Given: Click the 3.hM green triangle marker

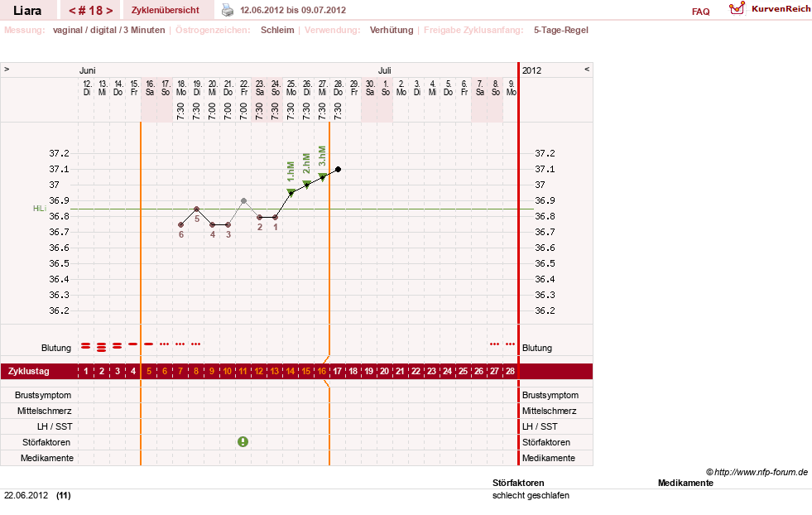Looking at the screenshot, I should (322, 176).
